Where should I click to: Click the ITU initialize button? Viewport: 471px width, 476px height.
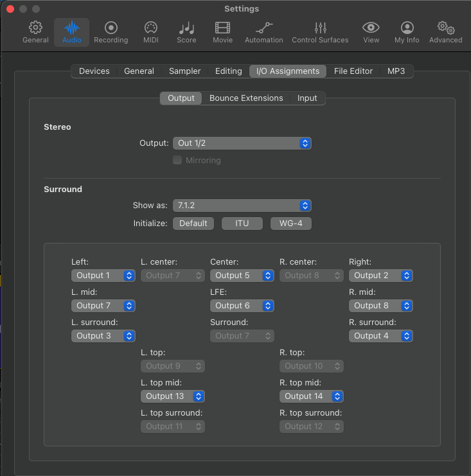pyautogui.click(x=242, y=224)
